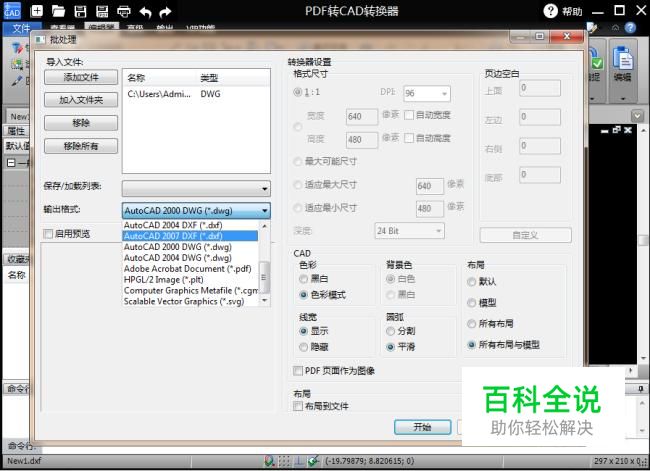Screen dimensions: 650x471
Task: Click the 帮助 help question mark icon
Action: coord(550,11)
